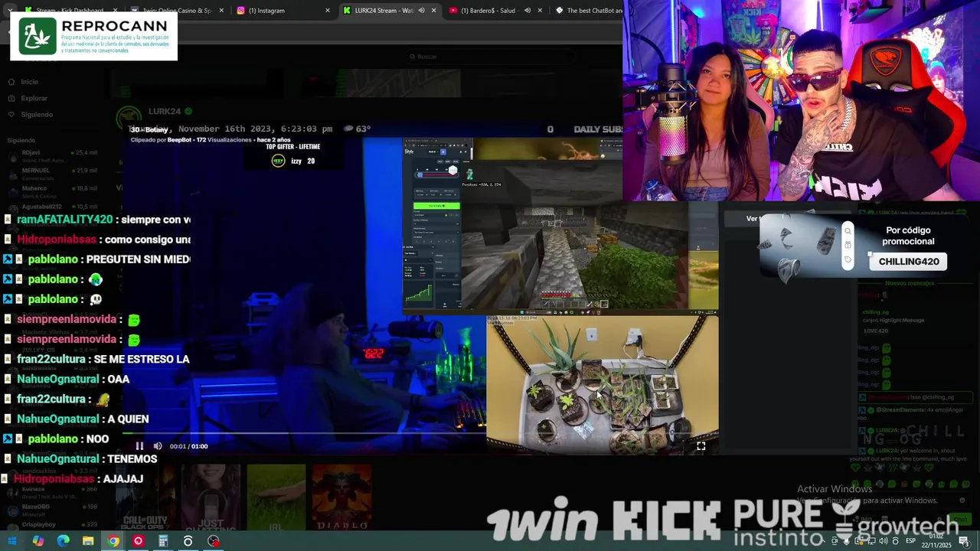Close the 1win Online Casino tab
Viewport: 980px width, 551px height.
221,11
